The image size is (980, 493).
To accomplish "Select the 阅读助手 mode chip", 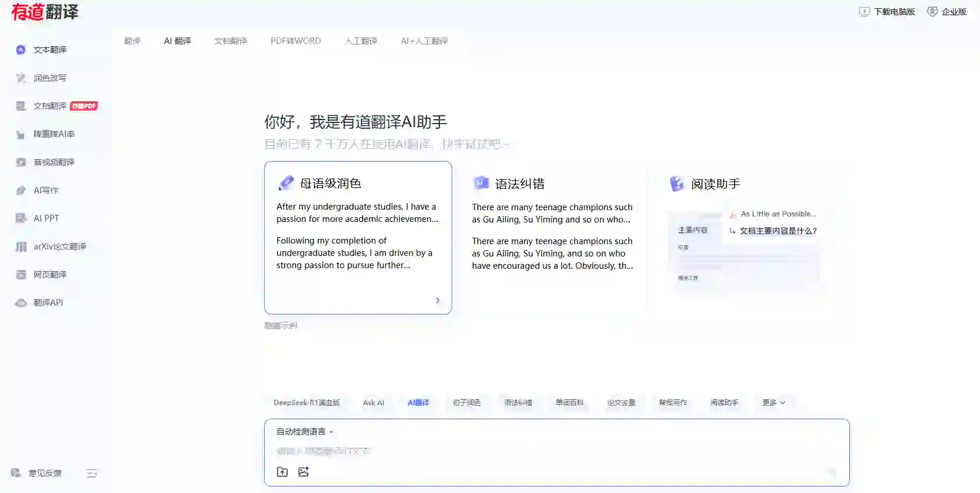I will click(x=725, y=403).
